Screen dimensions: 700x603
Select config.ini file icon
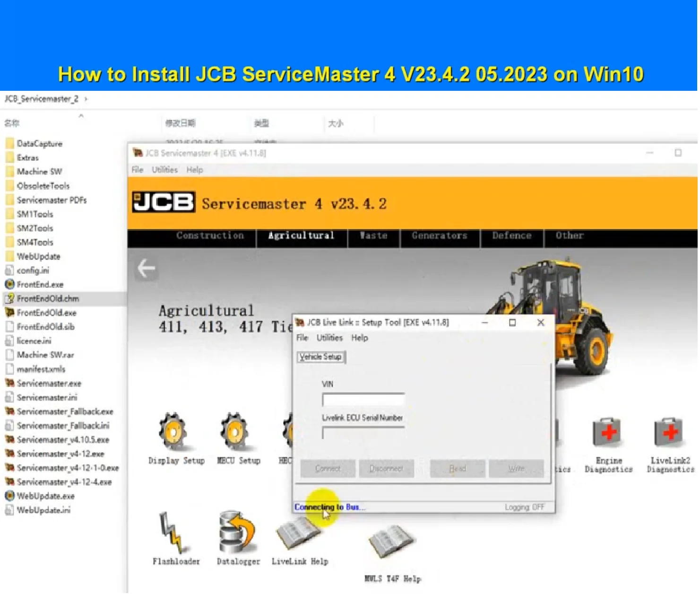pos(9,271)
